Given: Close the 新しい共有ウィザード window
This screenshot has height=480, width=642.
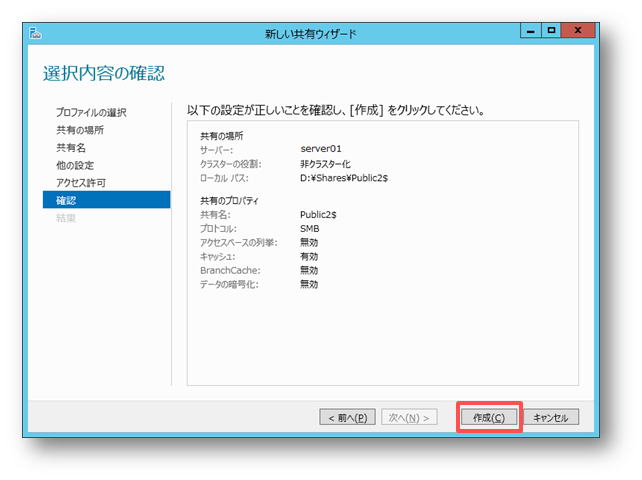Looking at the screenshot, I should [578, 31].
